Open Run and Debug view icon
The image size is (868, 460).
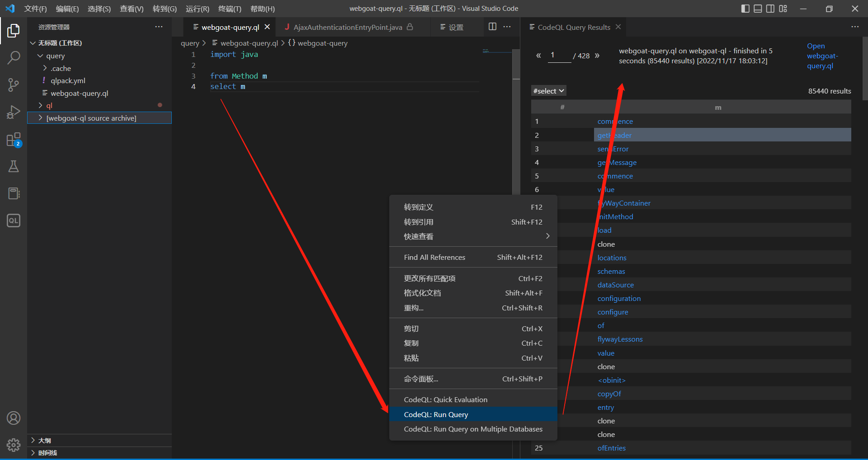14,112
